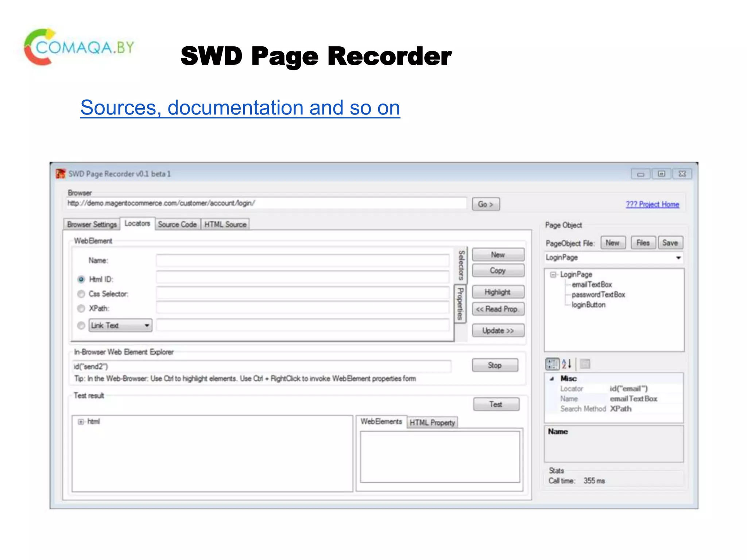Click the Highlight button
This screenshot has width=747, height=560.
[498, 292]
